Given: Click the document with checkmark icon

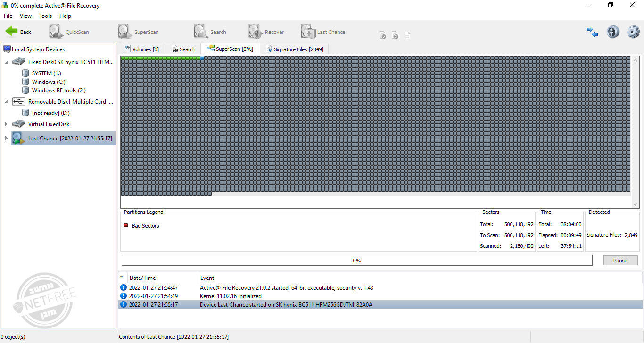Looking at the screenshot, I should tap(383, 35).
